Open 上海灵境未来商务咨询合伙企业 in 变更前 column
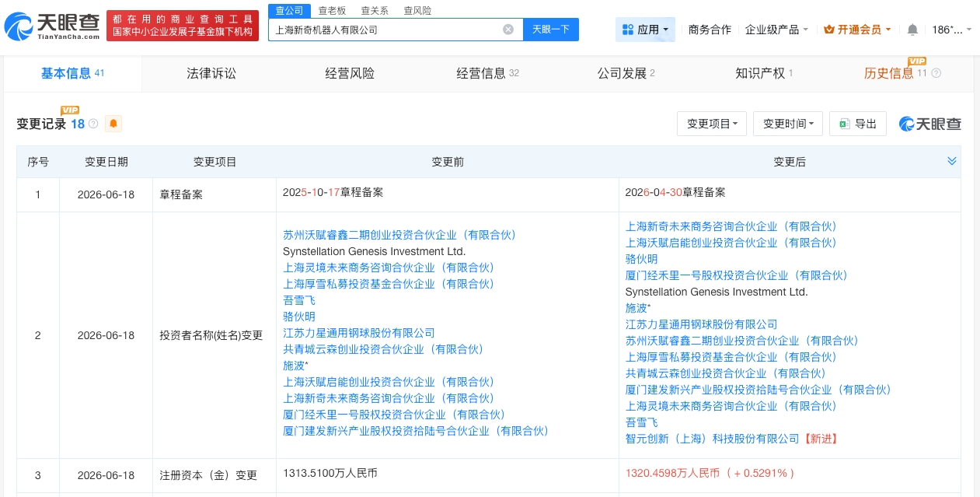Image resolution: width=980 pixels, height=497 pixels. pos(389,268)
